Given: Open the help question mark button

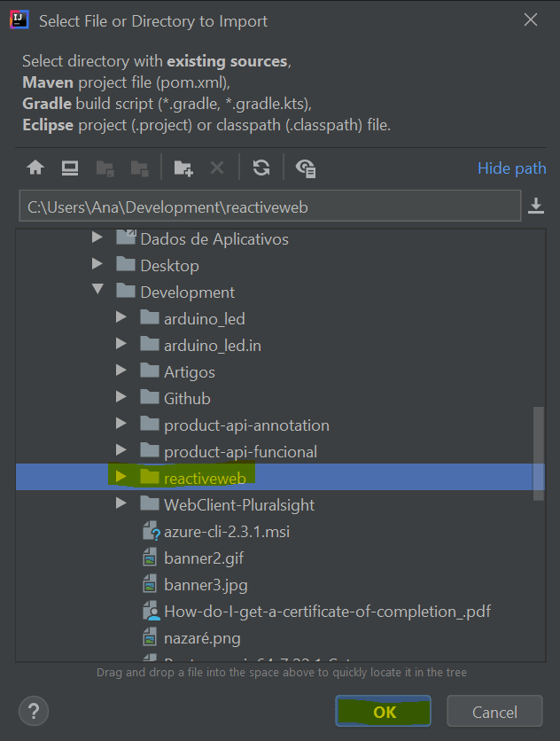Looking at the screenshot, I should click(x=34, y=711).
